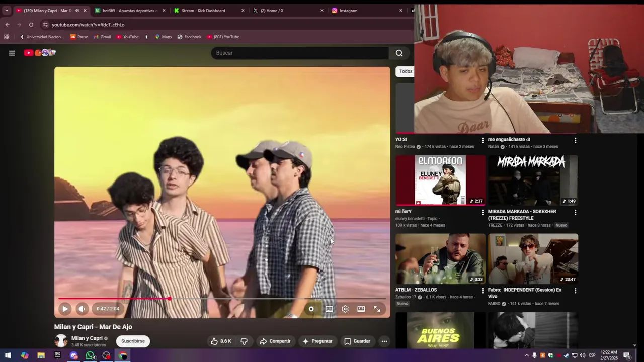Screen dimensions: 644x362
Task: Seek on the red video progress bar
Action: coord(222,299)
